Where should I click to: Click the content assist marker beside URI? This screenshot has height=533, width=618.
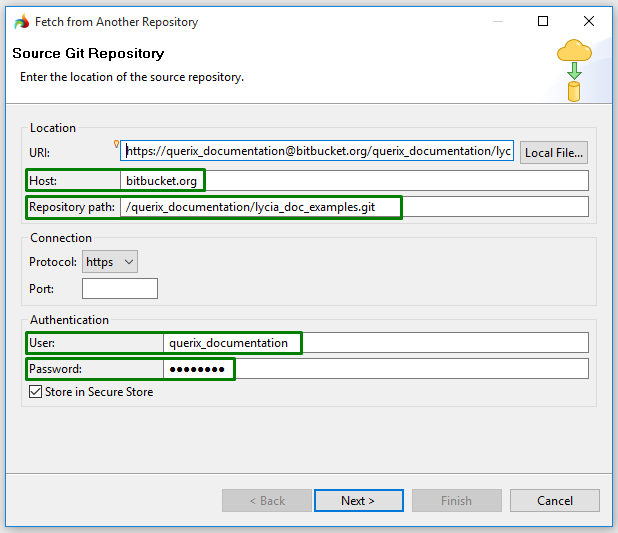117,144
